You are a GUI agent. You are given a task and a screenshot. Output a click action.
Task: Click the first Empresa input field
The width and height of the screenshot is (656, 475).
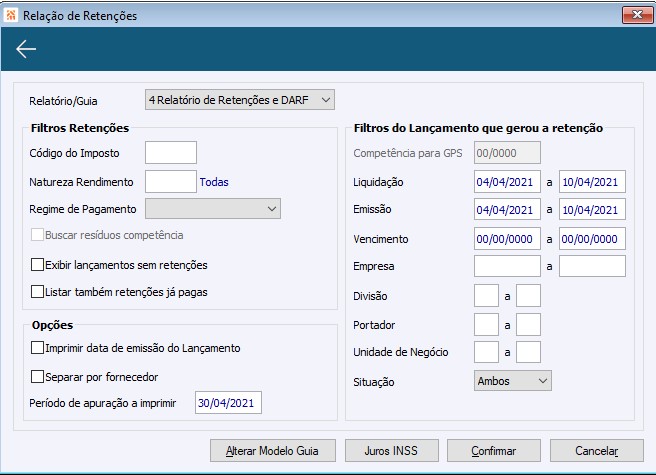coord(507,266)
